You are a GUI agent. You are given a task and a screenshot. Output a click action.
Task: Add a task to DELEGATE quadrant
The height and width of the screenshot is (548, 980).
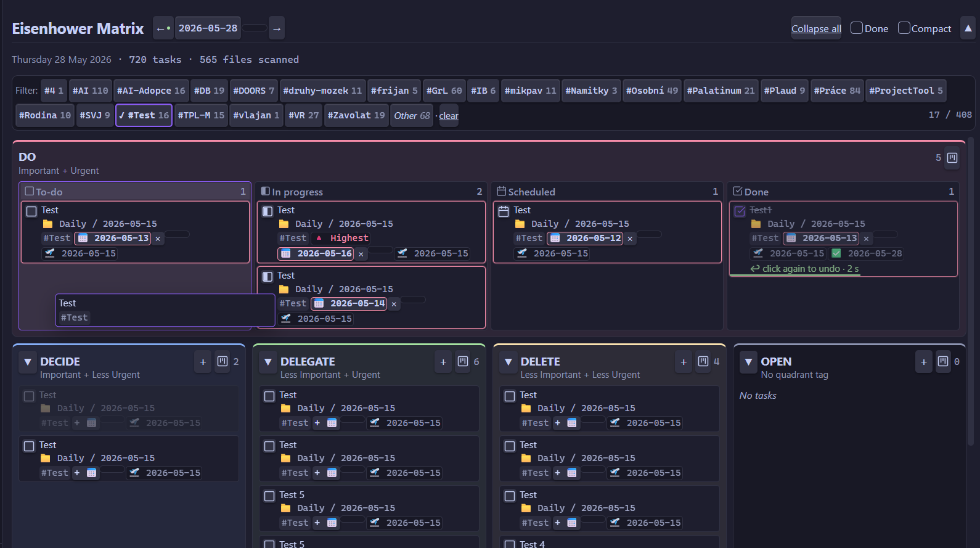click(x=443, y=362)
